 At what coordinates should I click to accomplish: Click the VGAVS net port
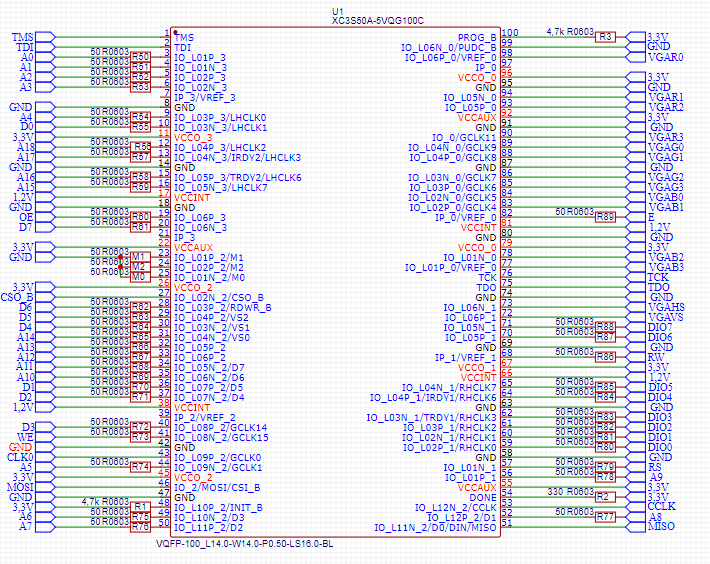point(636,317)
